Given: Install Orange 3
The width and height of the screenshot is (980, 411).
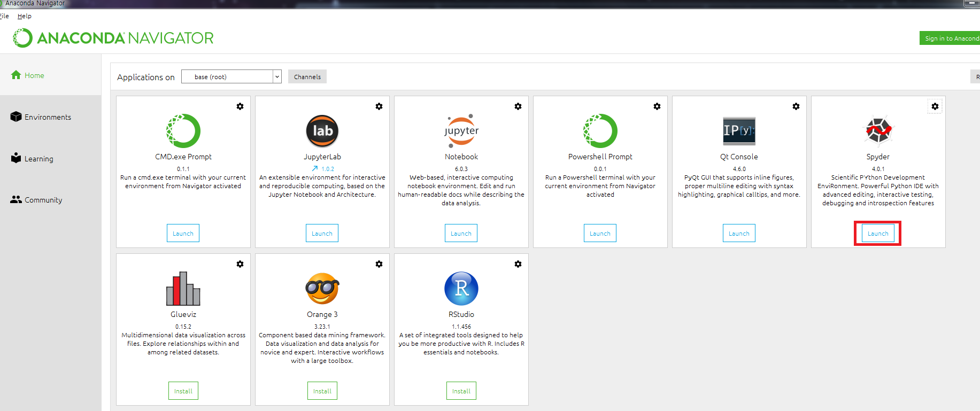Looking at the screenshot, I should (322, 391).
